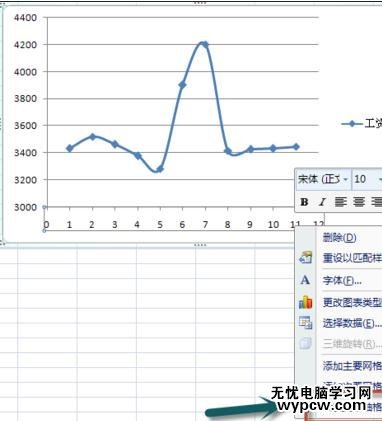
Task: Click the reset-to-match-style icon
Action: (306, 258)
